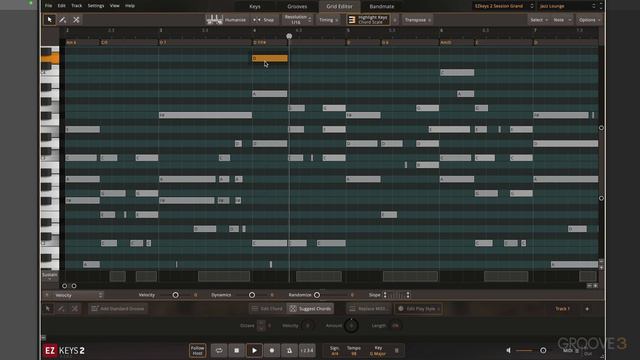The image size is (640, 360).
Task: Switch to the Grooves tab
Action: [297, 6]
